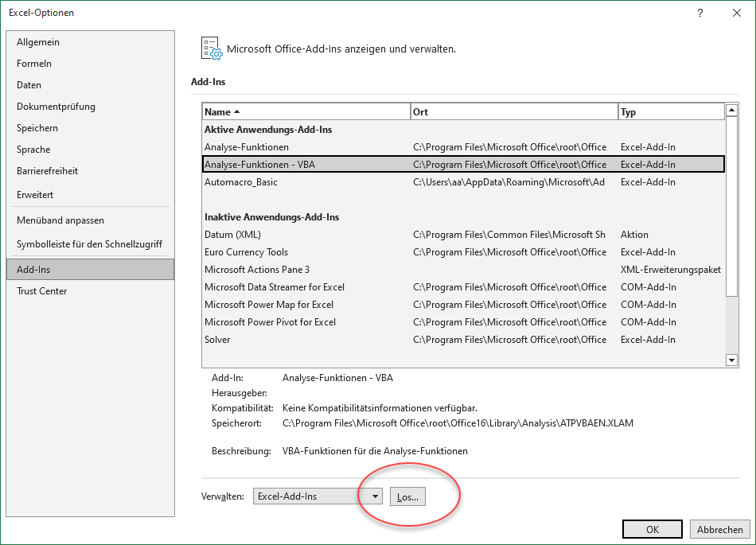756x545 pixels.
Task: Open Symbolleiste für den Schnellzugriff
Action: coord(89,243)
